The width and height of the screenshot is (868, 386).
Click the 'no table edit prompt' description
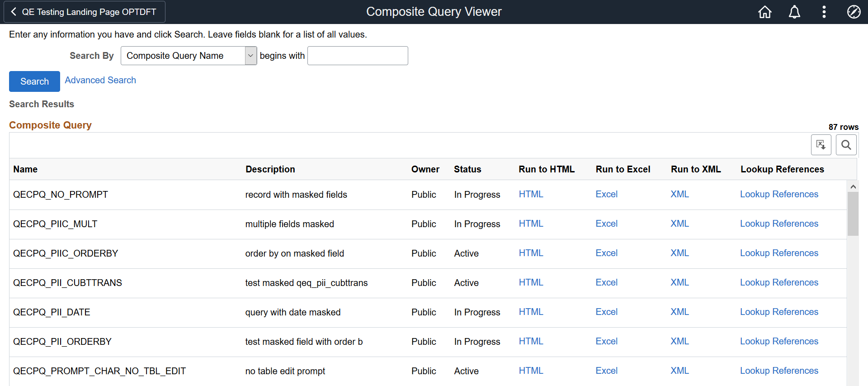[x=285, y=371]
